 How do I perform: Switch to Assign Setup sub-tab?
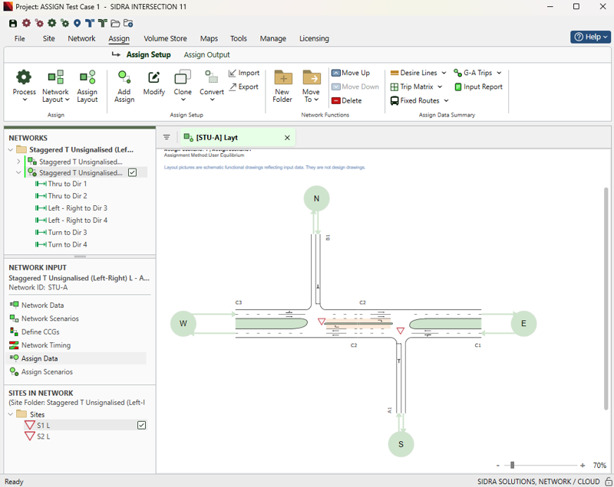point(148,55)
